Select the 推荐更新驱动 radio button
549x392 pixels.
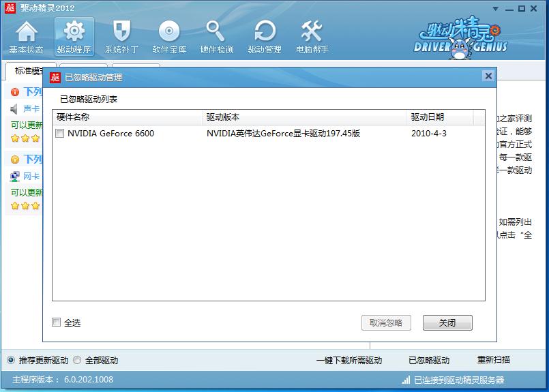[x=11, y=360]
